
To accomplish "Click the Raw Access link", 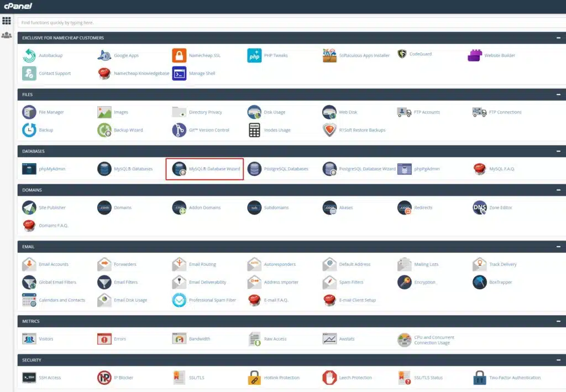I will click(x=275, y=339).
